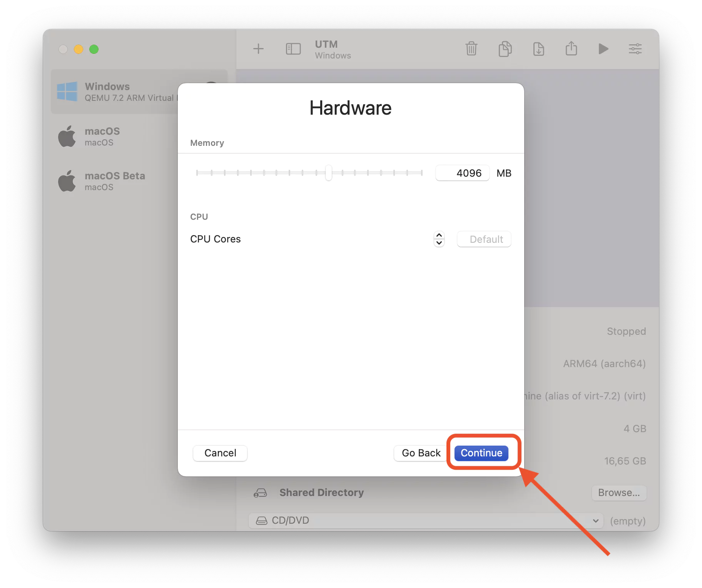The width and height of the screenshot is (702, 588).
Task: Open VM settings with the sliders icon
Action: 635,49
